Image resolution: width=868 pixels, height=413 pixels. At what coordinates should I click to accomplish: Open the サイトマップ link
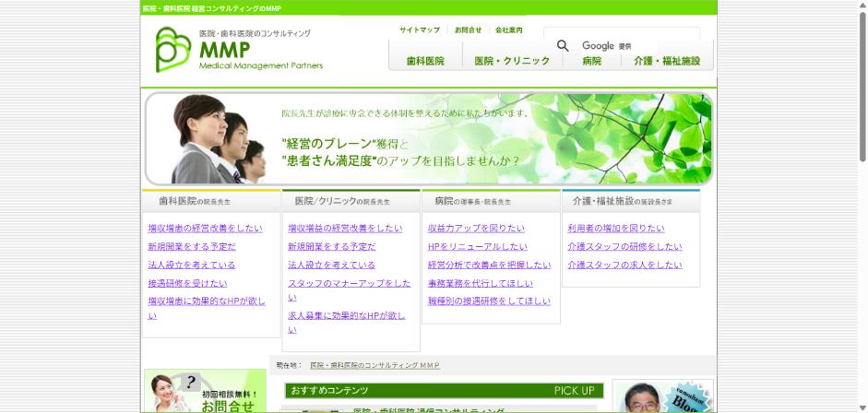(x=420, y=29)
